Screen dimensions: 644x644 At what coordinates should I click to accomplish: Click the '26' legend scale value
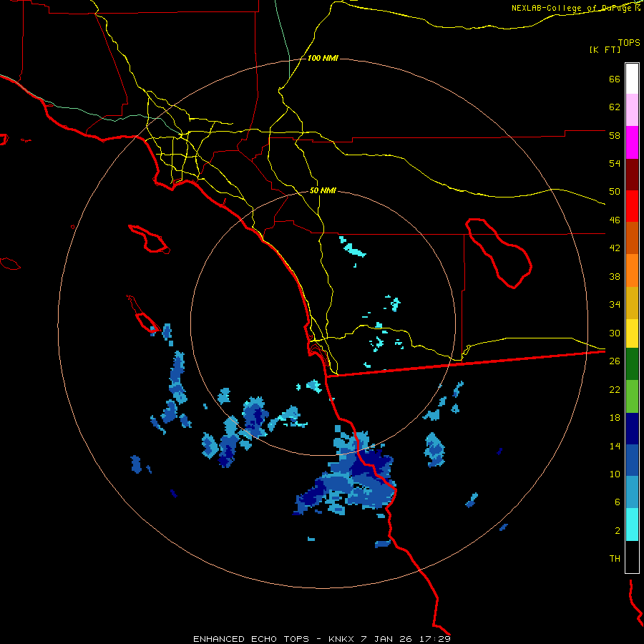(x=615, y=361)
